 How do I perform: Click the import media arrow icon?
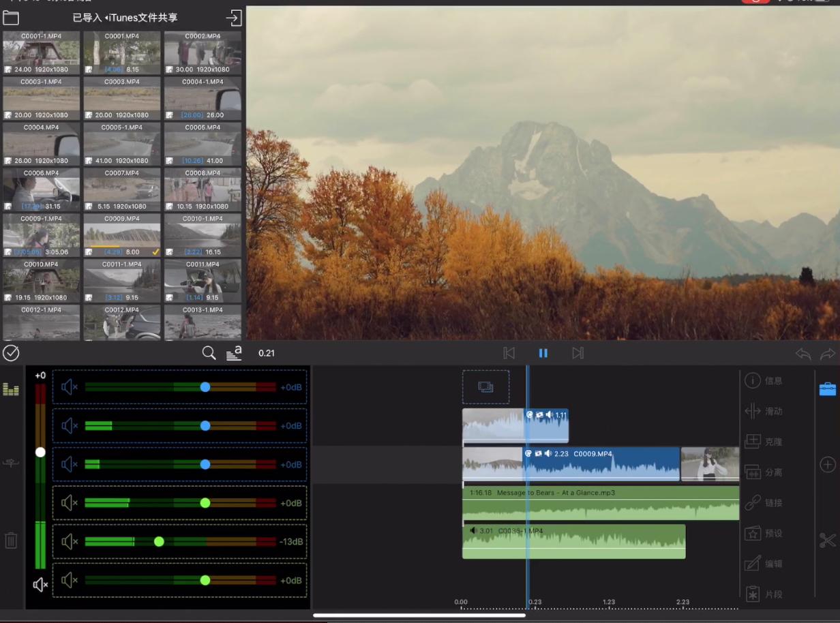click(234, 18)
